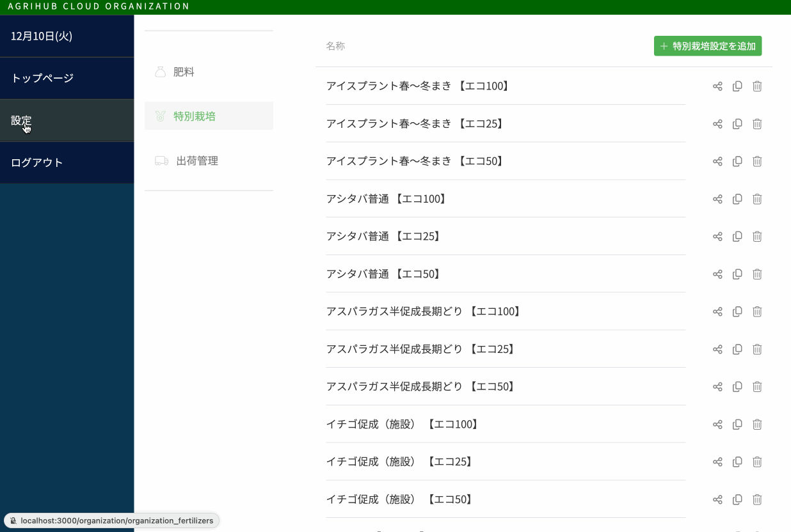Copy アイスプラント春〜冬まき【エコ25】 entry

pos(737,124)
